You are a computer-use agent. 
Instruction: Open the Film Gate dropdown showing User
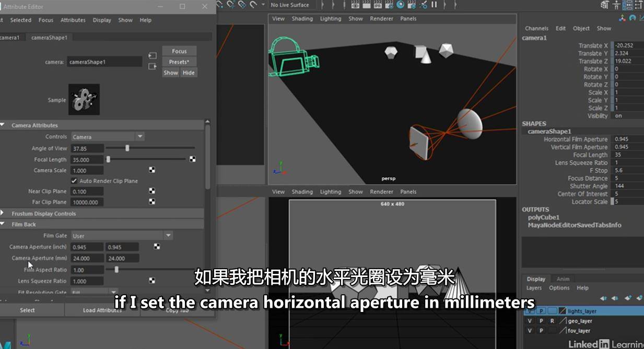[x=122, y=236]
